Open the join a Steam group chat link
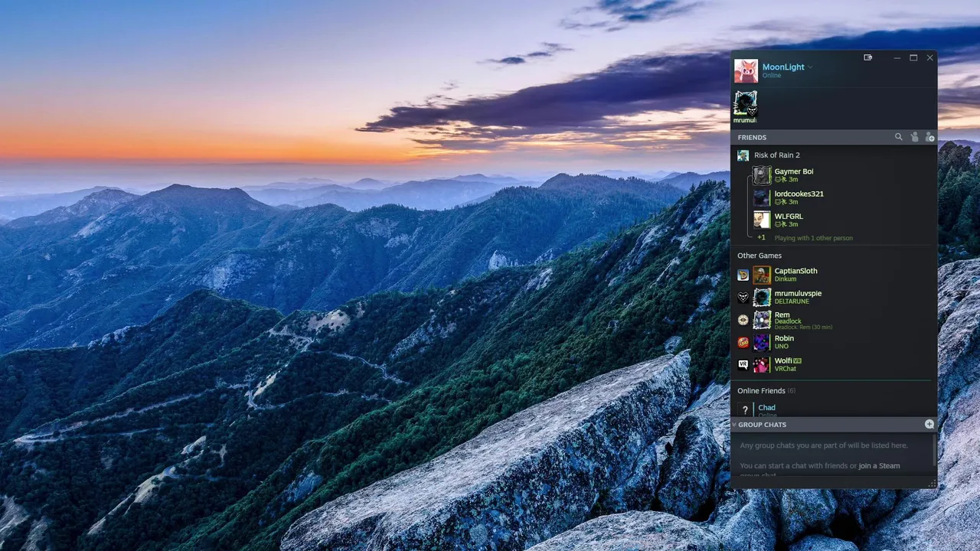980x551 pixels. pos(879,466)
